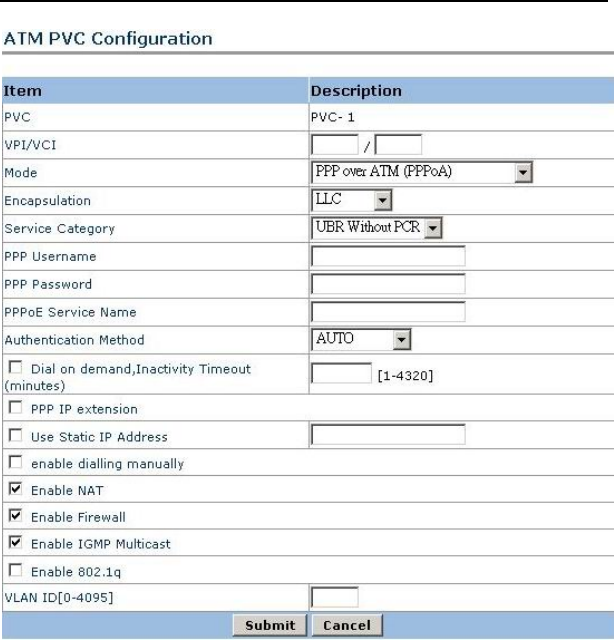This screenshot has width=614, height=640.
Task: Click the Cancel button
Action: point(346,625)
